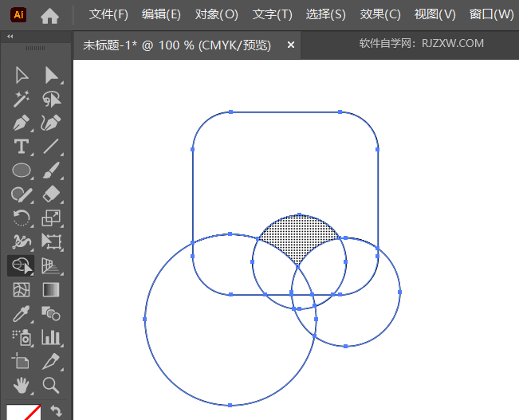Select the Zoom tool
This screenshot has width=519, height=420.
[x=51, y=385]
